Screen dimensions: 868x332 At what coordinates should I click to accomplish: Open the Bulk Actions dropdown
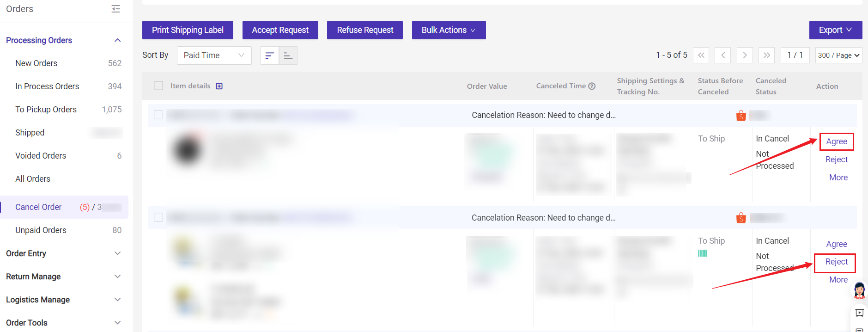point(449,30)
